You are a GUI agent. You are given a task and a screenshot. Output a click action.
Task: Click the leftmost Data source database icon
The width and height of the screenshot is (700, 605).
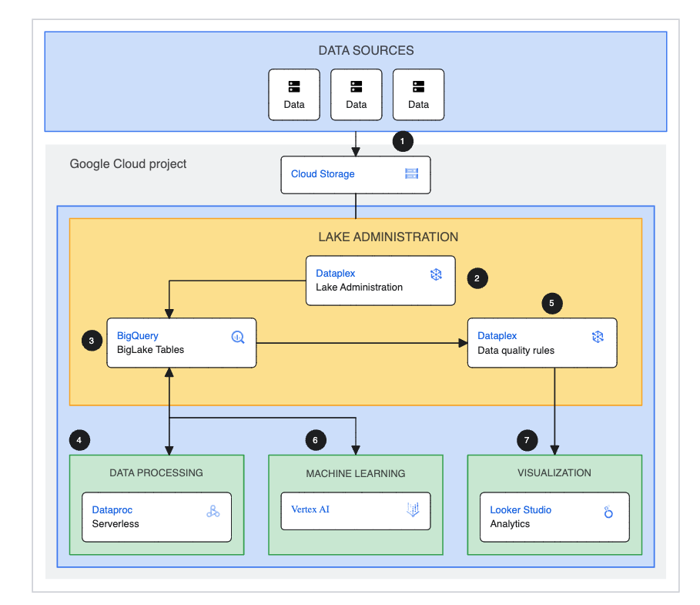294,86
